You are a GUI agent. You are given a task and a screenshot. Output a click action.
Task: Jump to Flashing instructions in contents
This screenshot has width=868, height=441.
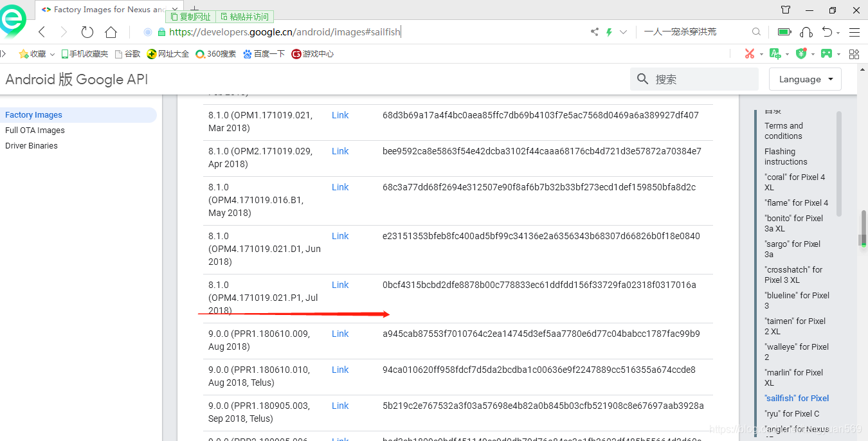tap(786, 157)
